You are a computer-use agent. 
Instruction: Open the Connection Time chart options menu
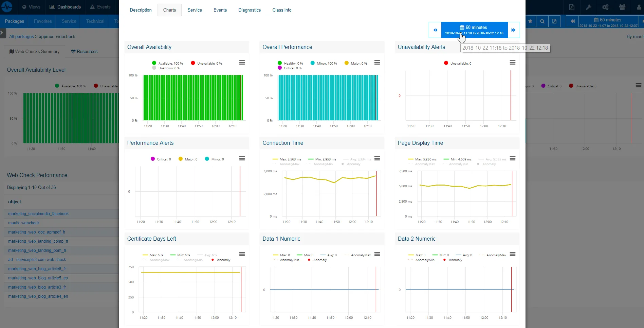[377, 158]
